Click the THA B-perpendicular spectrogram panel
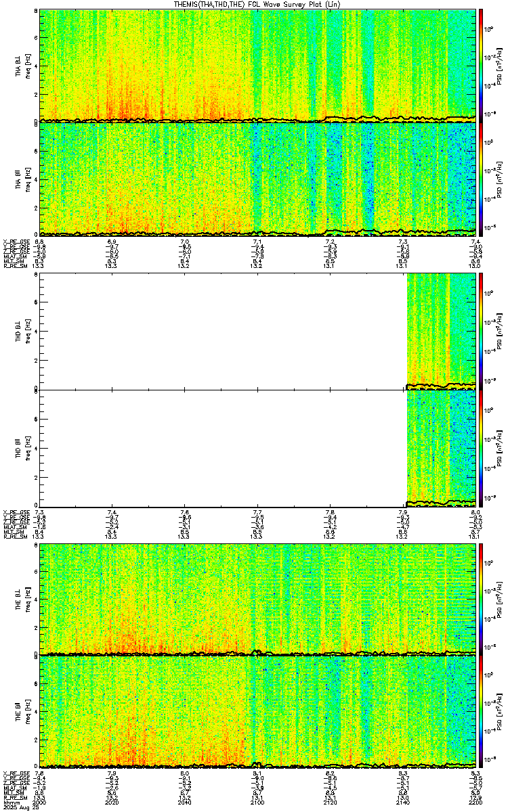The height and width of the screenshot is (812, 508). [257, 65]
